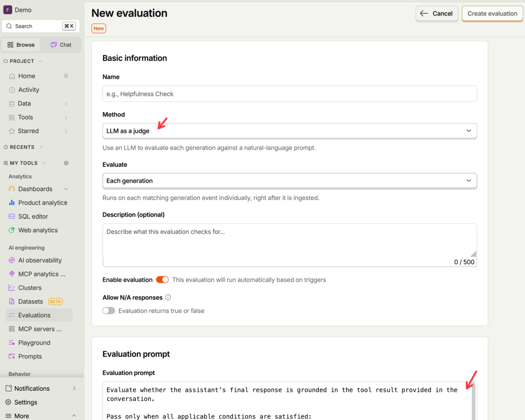Click the My Tools gear icon
This screenshot has width=525, height=420.
point(66,163)
